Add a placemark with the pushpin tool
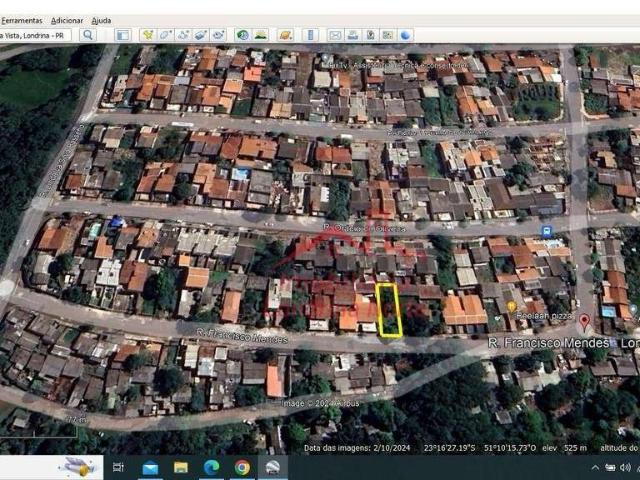Image resolution: width=640 pixels, height=480 pixels. 148,35
